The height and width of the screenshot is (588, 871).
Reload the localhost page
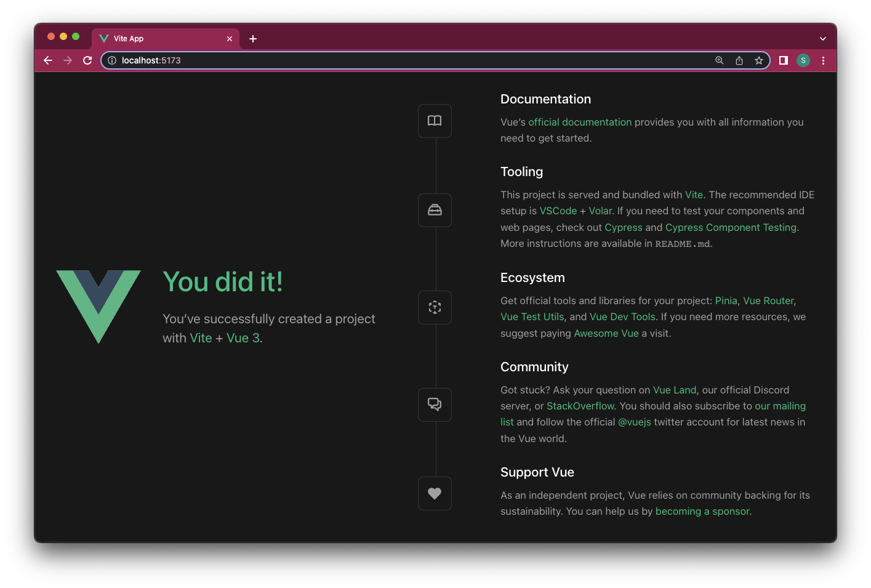coord(87,60)
